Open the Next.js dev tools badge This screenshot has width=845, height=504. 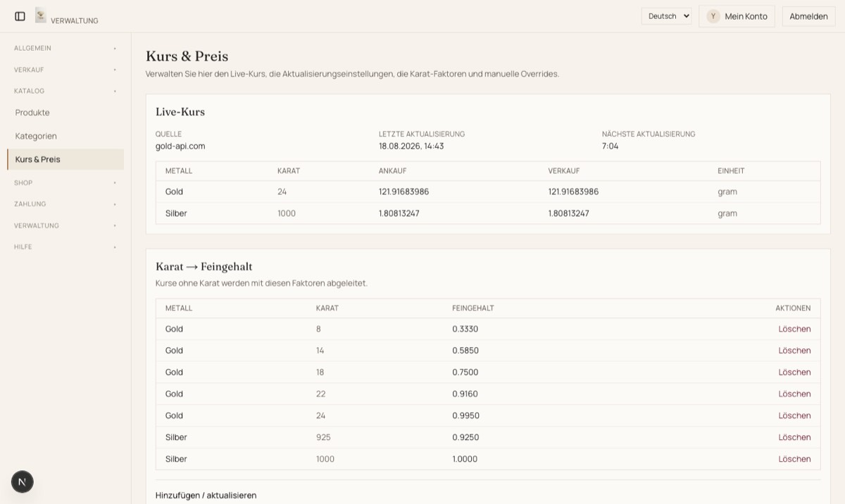click(23, 481)
